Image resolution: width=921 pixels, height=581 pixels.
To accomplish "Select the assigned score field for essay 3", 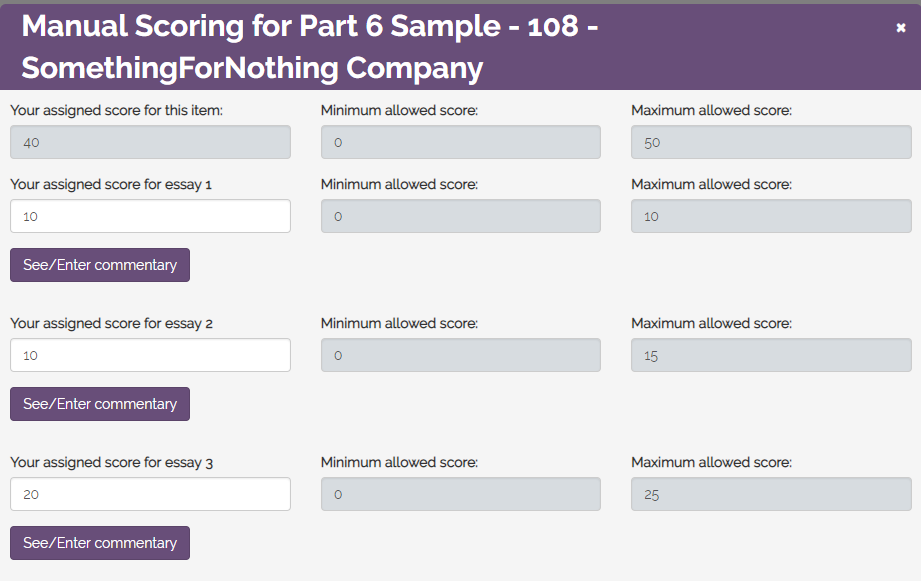I will pyautogui.click(x=150, y=493).
